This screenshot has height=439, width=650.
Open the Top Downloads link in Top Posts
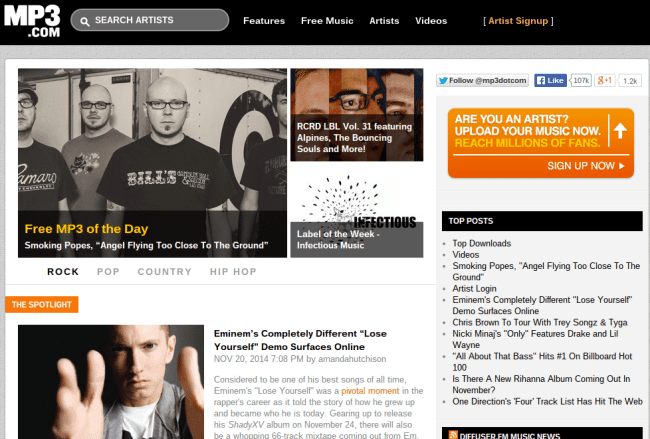click(482, 243)
